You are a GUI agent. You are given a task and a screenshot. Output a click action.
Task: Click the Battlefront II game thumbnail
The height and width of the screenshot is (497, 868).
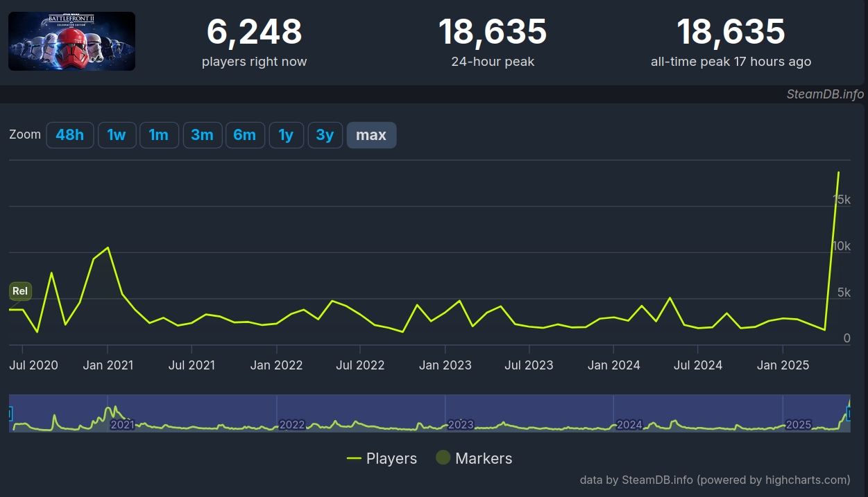(71, 42)
